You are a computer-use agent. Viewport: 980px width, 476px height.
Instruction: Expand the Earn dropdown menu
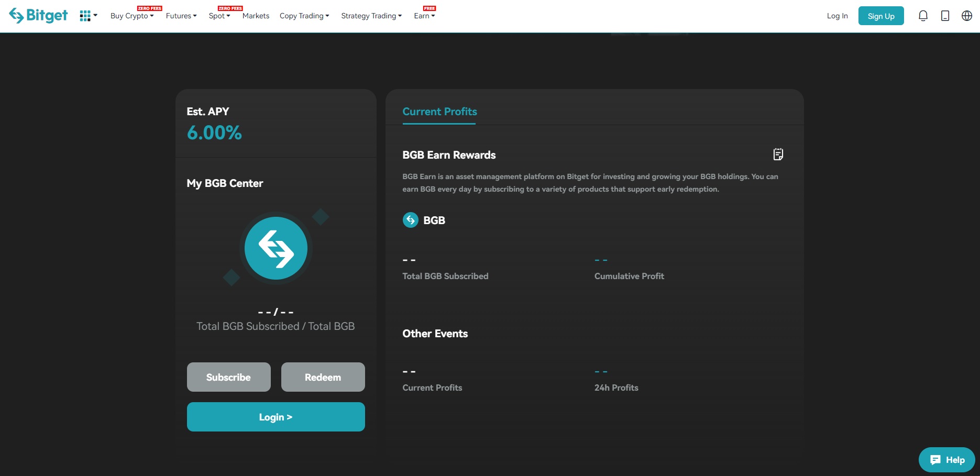[x=424, y=16]
